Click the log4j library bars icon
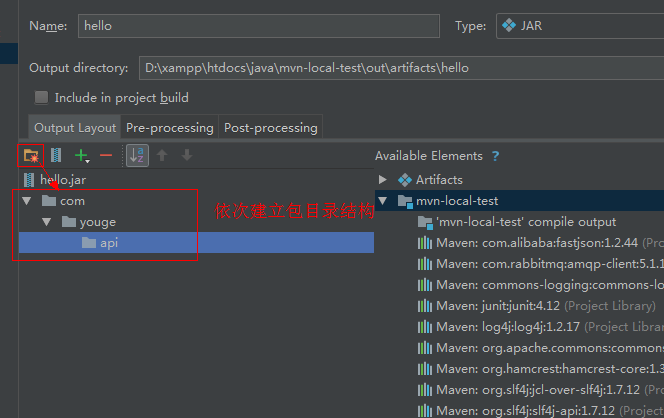The width and height of the screenshot is (664, 418). tap(425, 327)
